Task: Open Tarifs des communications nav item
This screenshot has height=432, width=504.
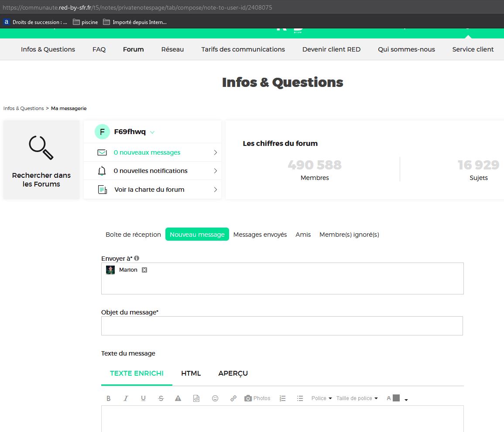Action: [243, 49]
